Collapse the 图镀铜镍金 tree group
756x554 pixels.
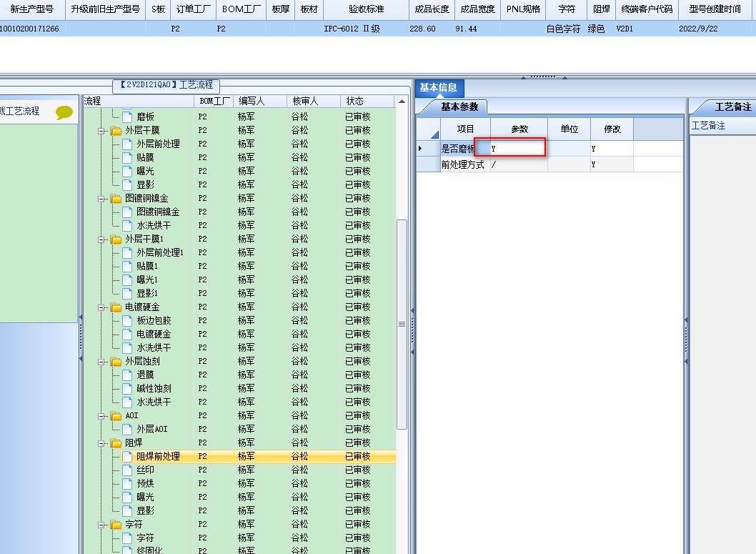click(101, 199)
